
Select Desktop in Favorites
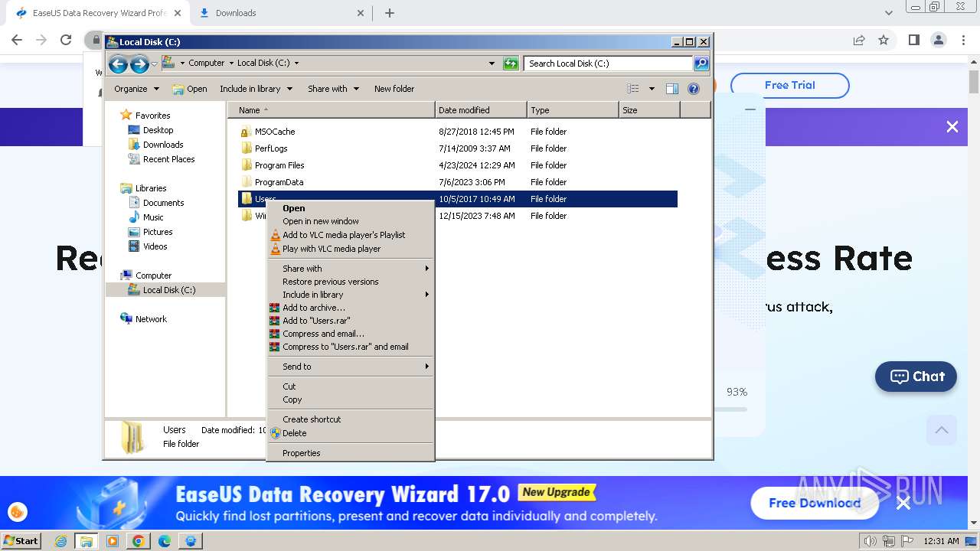[x=158, y=130]
